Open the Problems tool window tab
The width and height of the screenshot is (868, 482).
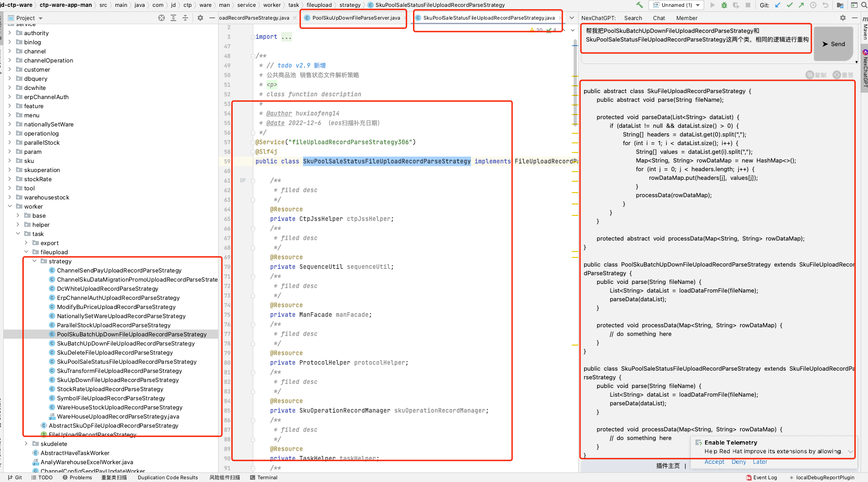coord(77,477)
